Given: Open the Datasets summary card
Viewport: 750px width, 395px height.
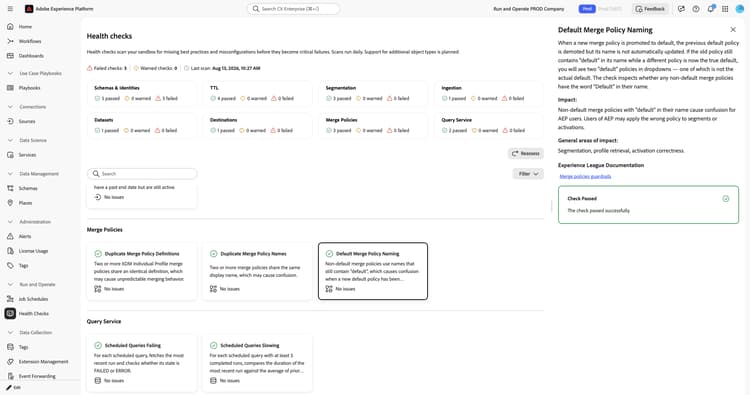Looking at the screenshot, I should pos(142,125).
